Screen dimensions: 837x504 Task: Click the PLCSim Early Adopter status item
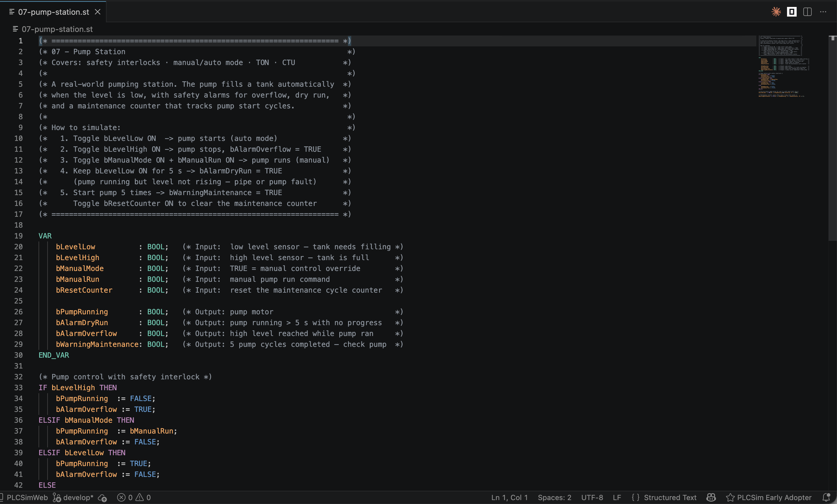coord(774,498)
